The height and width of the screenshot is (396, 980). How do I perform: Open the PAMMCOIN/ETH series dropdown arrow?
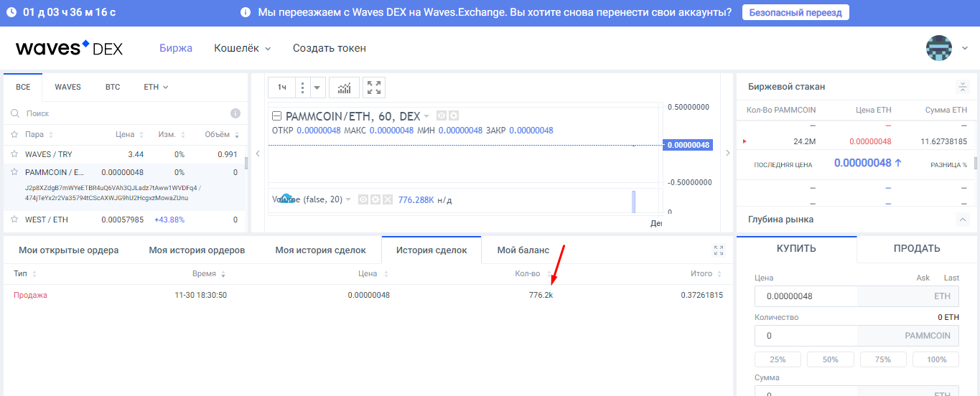[x=426, y=116]
